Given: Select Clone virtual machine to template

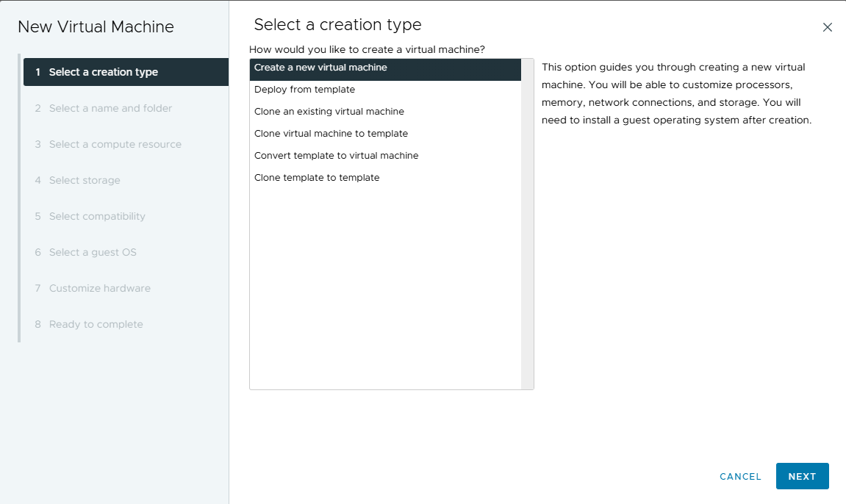Looking at the screenshot, I should 331,134.
